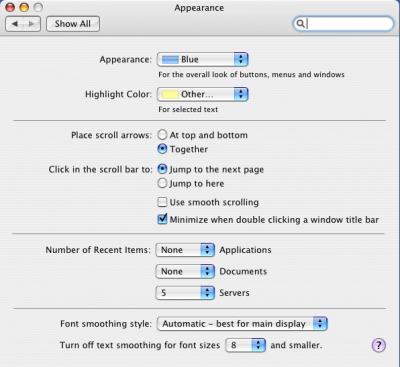This screenshot has height=367, width=400.
Task: Open the Appearance Blue dropdown
Action: 203,60
